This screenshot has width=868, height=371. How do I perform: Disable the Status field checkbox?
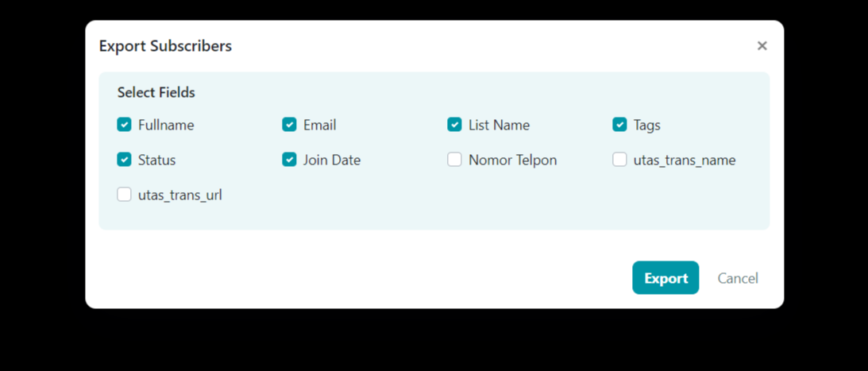click(124, 160)
